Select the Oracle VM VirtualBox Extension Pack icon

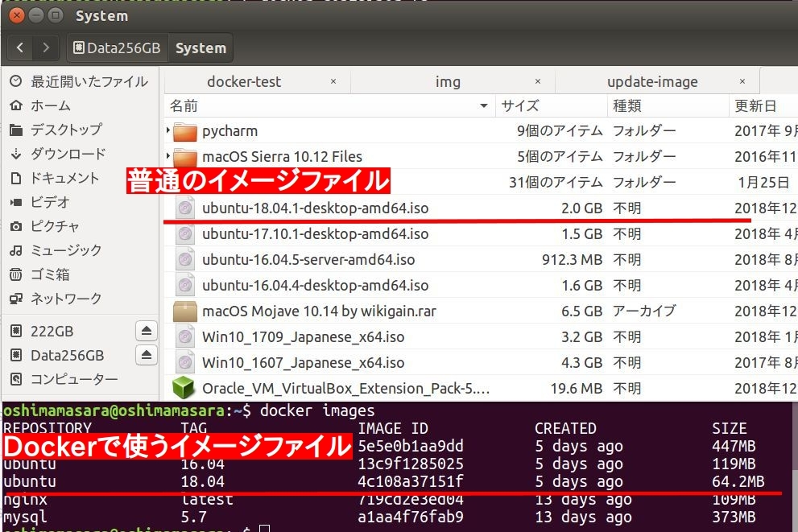pos(184,389)
